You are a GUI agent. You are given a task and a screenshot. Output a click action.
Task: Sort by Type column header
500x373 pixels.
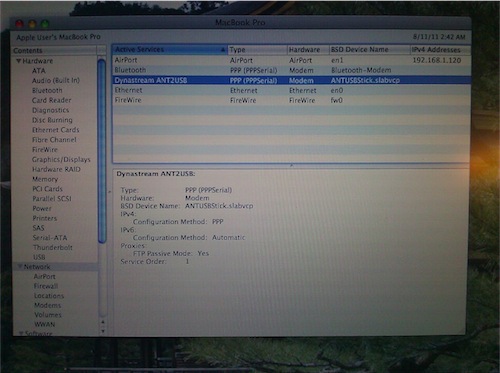coord(257,50)
